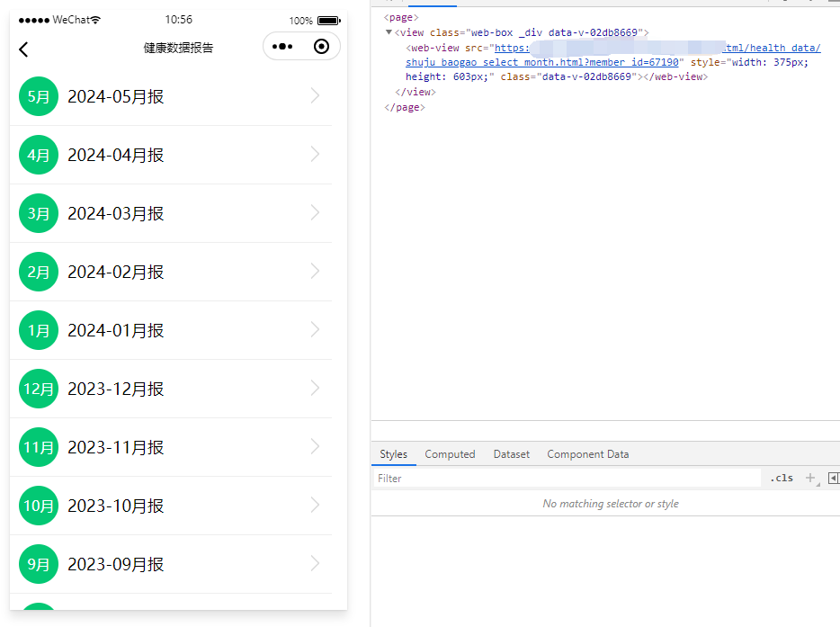Screen dimensions: 840x627
Task: Open chevron for 2023-12月报 row
Action: click(x=315, y=388)
